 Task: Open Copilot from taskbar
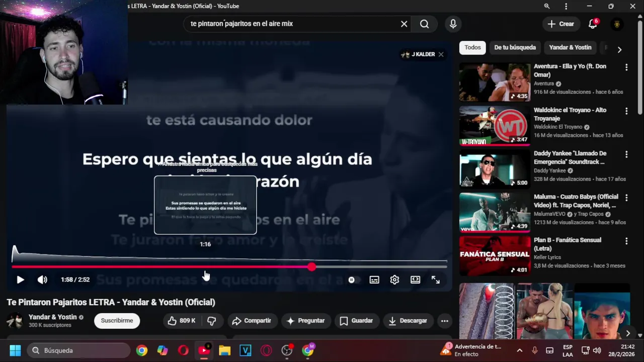[x=163, y=350]
